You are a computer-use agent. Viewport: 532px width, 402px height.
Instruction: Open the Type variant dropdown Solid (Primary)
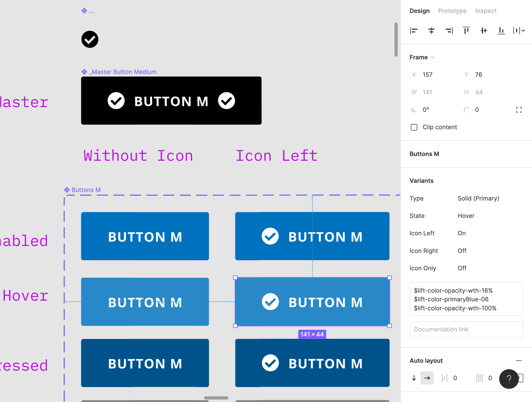[478, 198]
